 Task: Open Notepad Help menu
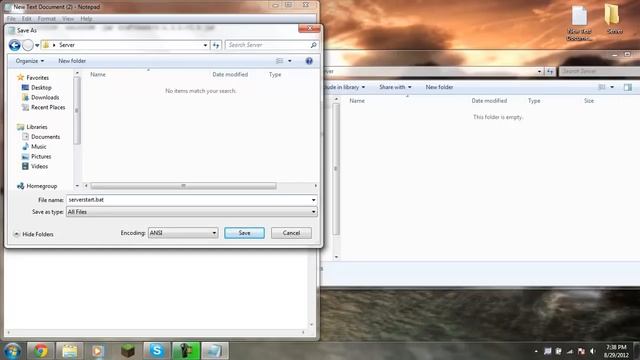pyautogui.click(x=86, y=19)
